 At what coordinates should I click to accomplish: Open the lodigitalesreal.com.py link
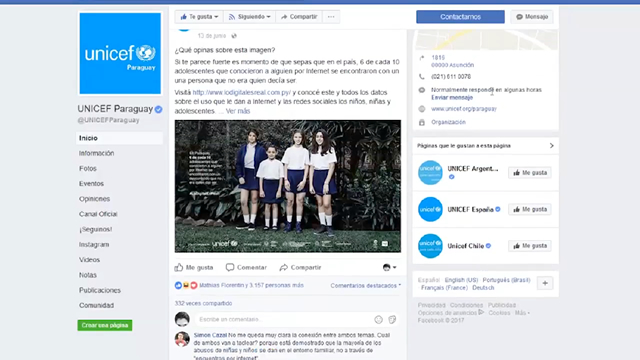point(242,93)
